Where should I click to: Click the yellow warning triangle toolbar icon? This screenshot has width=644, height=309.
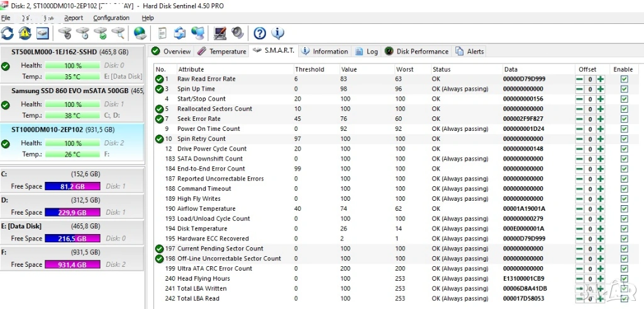[x=25, y=33]
